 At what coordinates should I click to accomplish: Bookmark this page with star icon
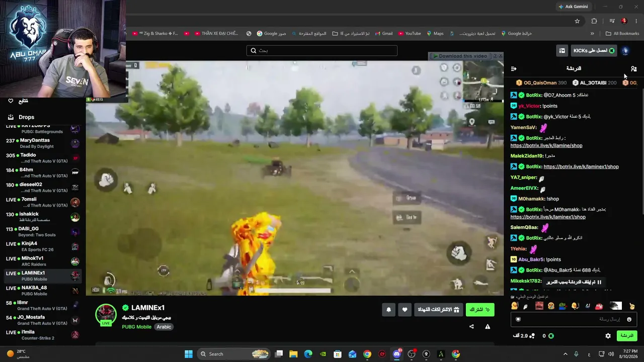577,21
